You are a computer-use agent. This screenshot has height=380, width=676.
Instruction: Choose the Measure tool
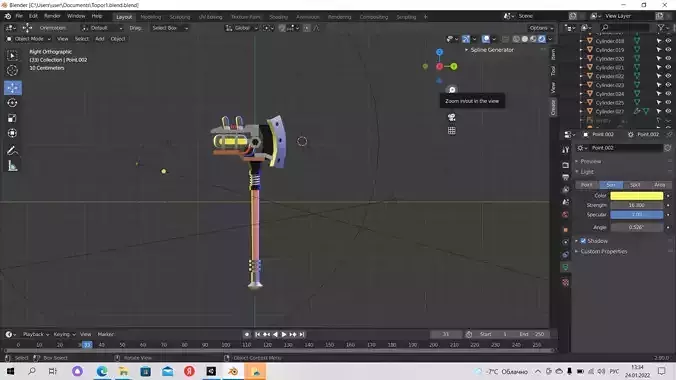(12, 166)
